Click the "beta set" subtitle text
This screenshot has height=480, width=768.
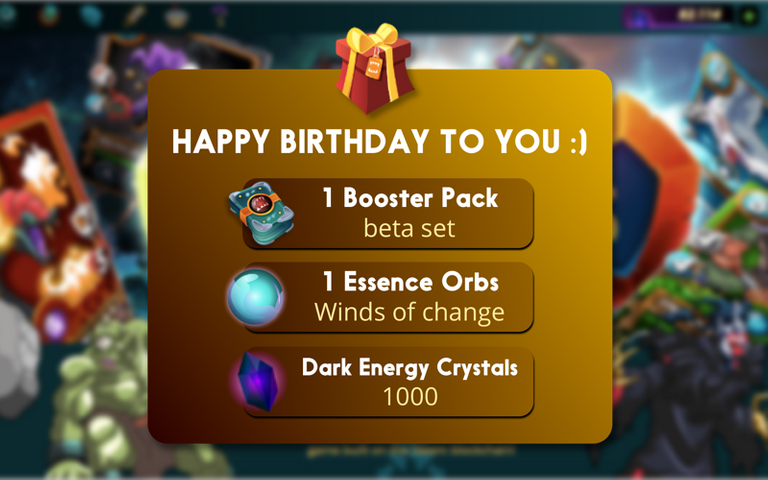[409, 228]
